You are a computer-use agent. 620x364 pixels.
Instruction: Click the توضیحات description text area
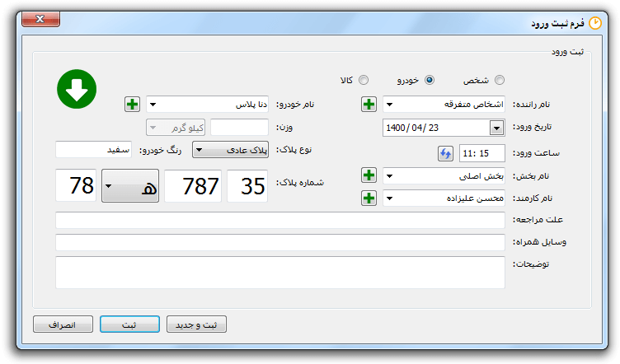tap(280, 273)
